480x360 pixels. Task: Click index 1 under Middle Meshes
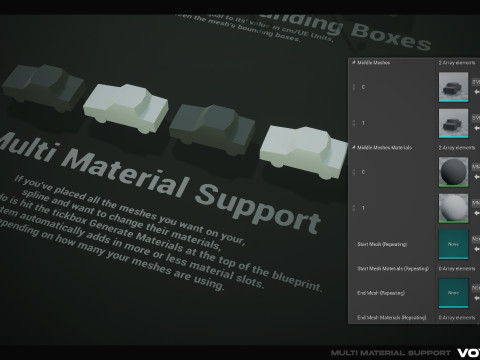click(363, 123)
